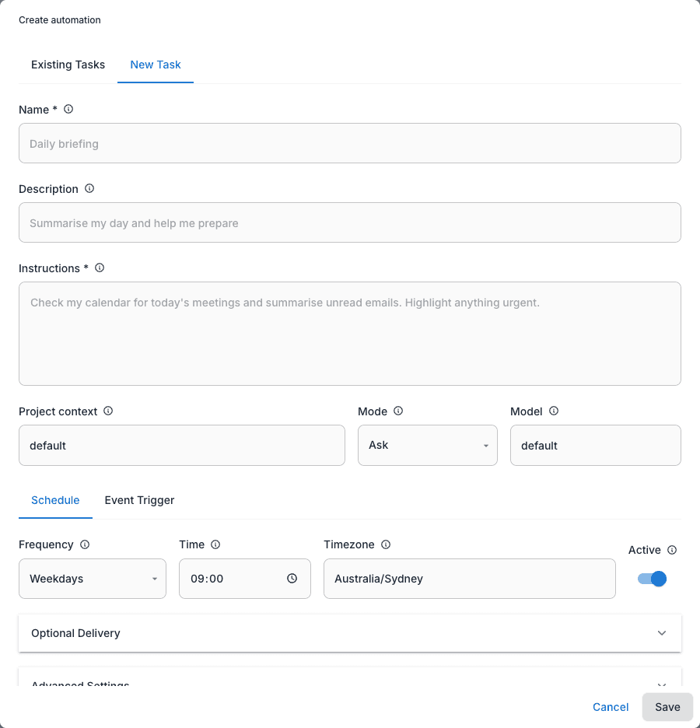
Task: Click into the Instructions text area
Action: pos(350,334)
